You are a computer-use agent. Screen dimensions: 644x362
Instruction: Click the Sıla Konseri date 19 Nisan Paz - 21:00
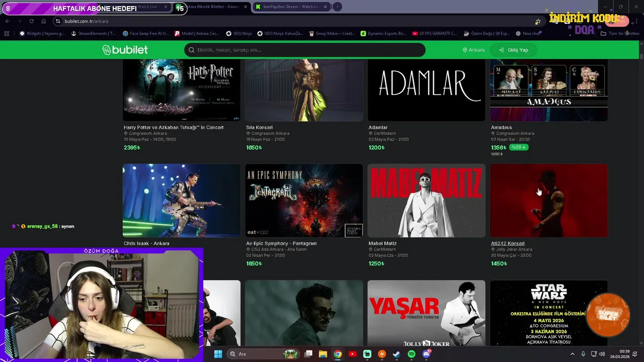(x=265, y=139)
